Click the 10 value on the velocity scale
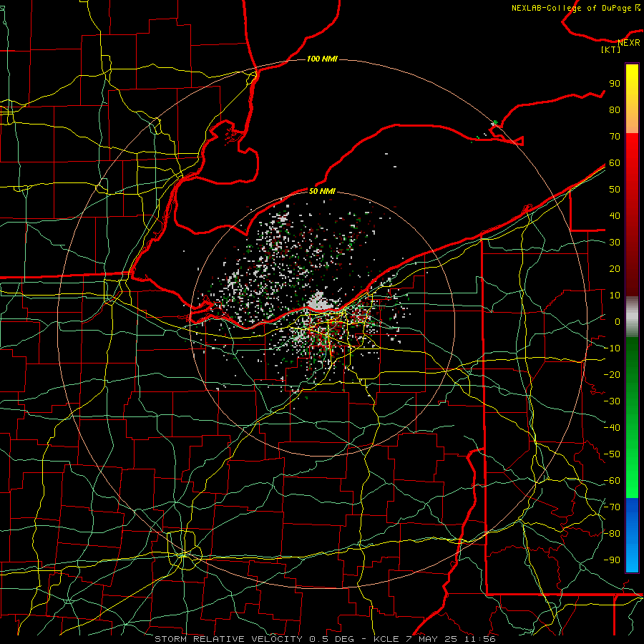The height and width of the screenshot is (644, 644). pyautogui.click(x=615, y=296)
